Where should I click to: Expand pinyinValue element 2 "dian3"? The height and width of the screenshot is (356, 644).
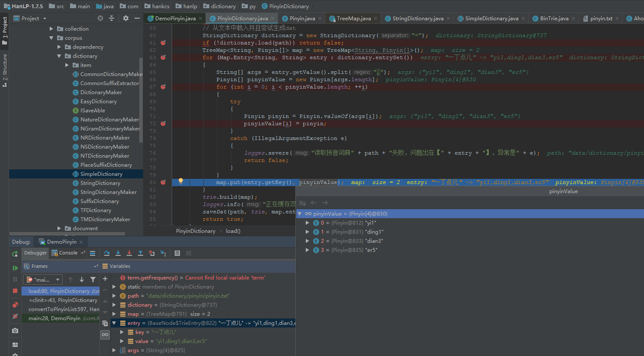(x=308, y=241)
